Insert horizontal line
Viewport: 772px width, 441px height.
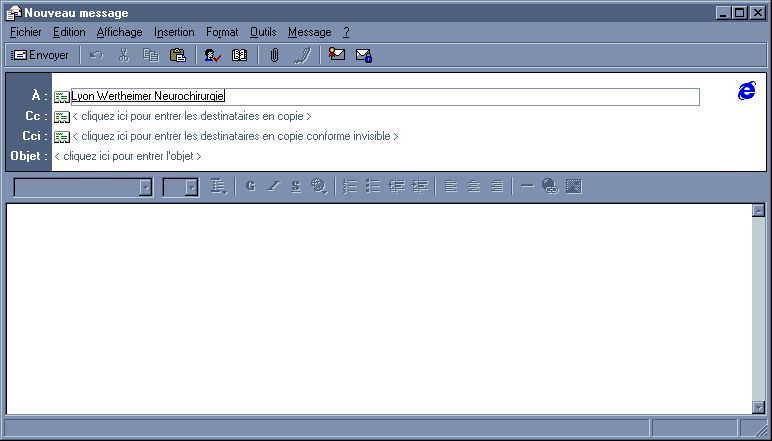point(527,186)
